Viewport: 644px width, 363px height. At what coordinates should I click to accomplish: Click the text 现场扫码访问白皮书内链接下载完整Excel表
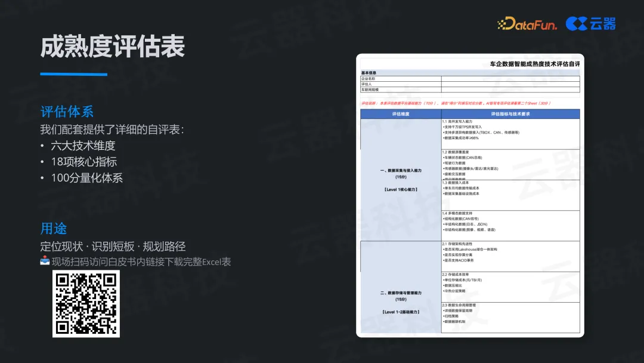click(141, 262)
